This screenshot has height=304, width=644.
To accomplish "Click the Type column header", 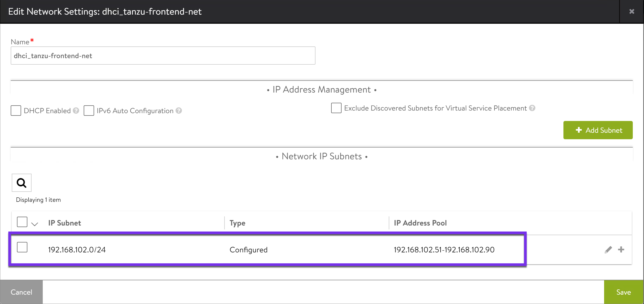I will (237, 223).
